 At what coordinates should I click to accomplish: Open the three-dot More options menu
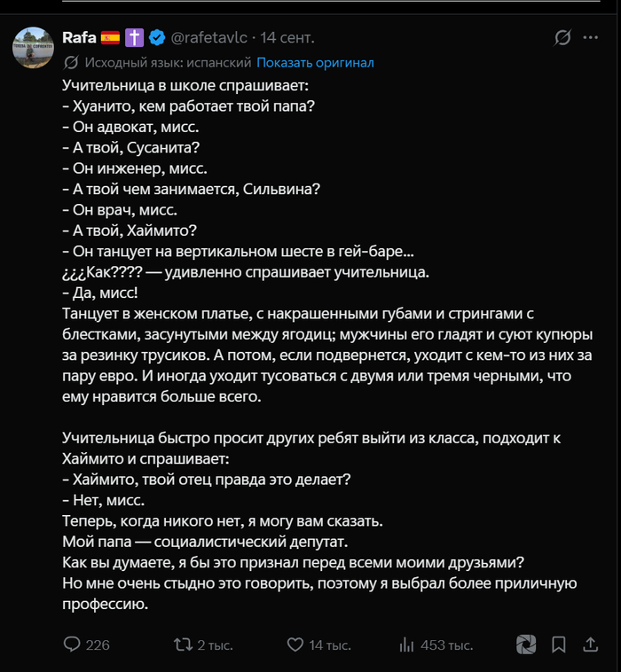click(x=591, y=38)
